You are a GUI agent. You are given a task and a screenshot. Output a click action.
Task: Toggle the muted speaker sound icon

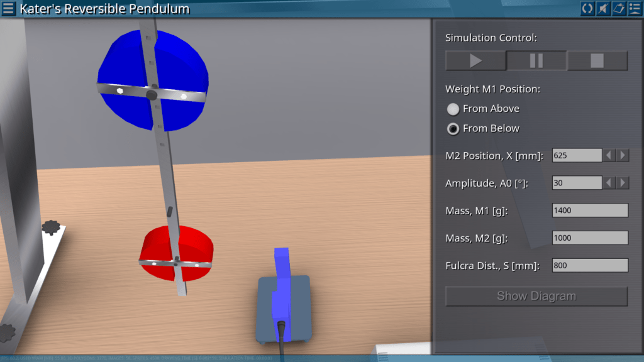[x=602, y=8]
